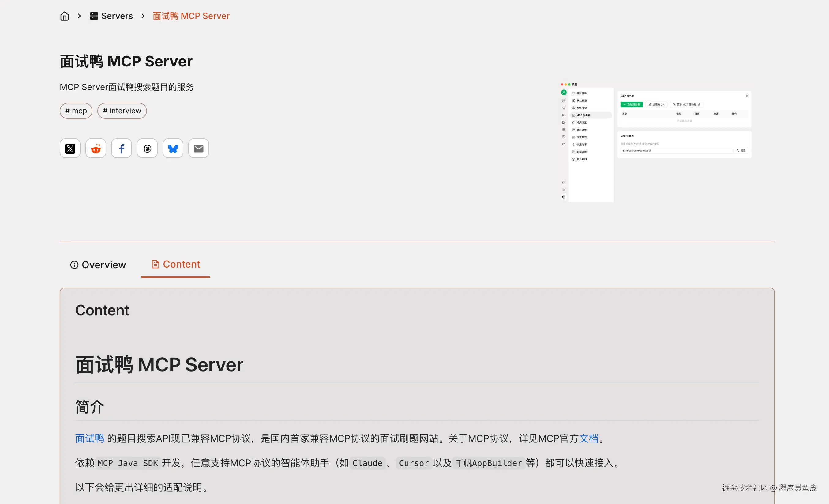Open the MCP settings preview thumbnail
The height and width of the screenshot is (504, 829).
point(655,141)
